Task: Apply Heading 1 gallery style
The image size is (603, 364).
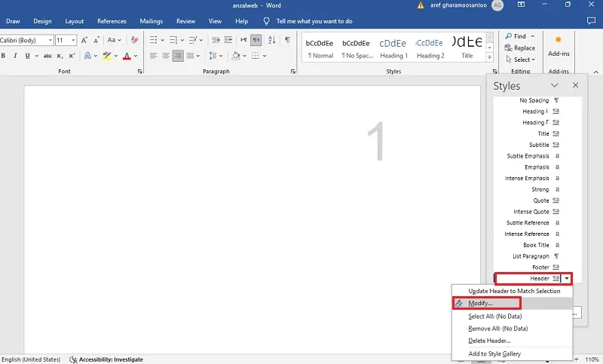Action: click(x=393, y=47)
